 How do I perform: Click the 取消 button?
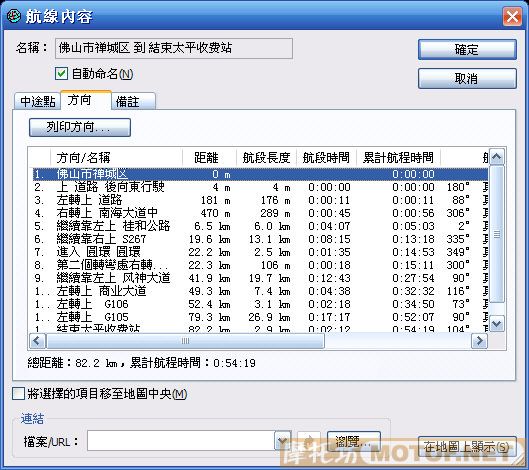point(467,79)
